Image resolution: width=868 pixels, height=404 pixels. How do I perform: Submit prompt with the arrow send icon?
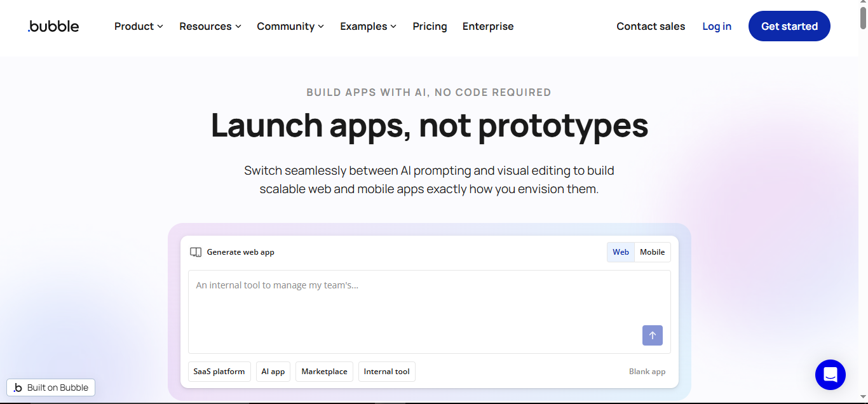652,335
